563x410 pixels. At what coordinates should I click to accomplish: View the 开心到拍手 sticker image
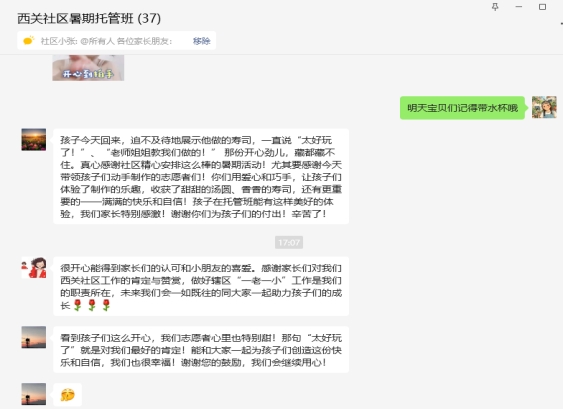(x=88, y=68)
